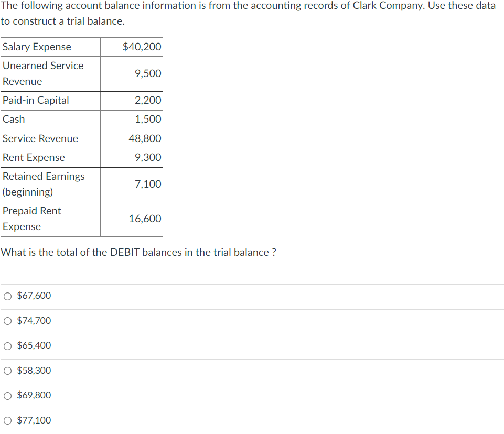This screenshot has height=434, width=504.
Task: Select the 48,800 amount cell
Action: (x=144, y=138)
